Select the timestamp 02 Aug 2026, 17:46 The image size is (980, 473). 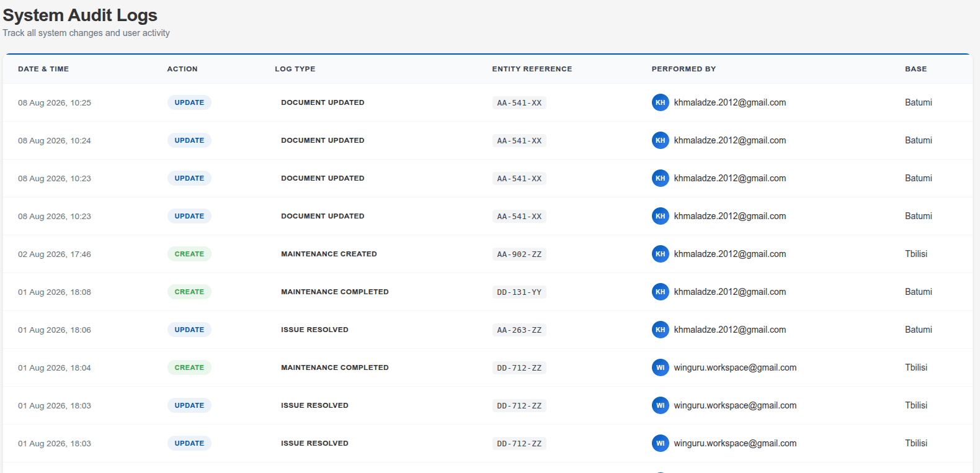click(55, 255)
